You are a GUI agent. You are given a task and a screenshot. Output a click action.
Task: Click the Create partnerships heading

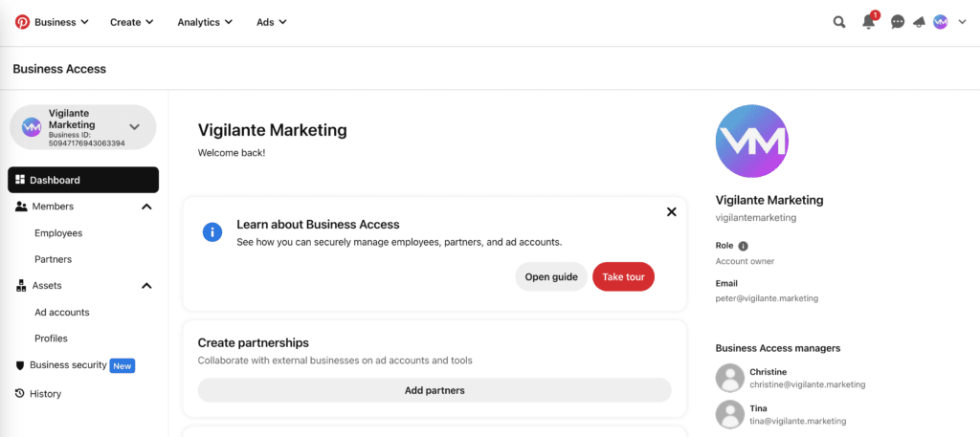(x=253, y=342)
